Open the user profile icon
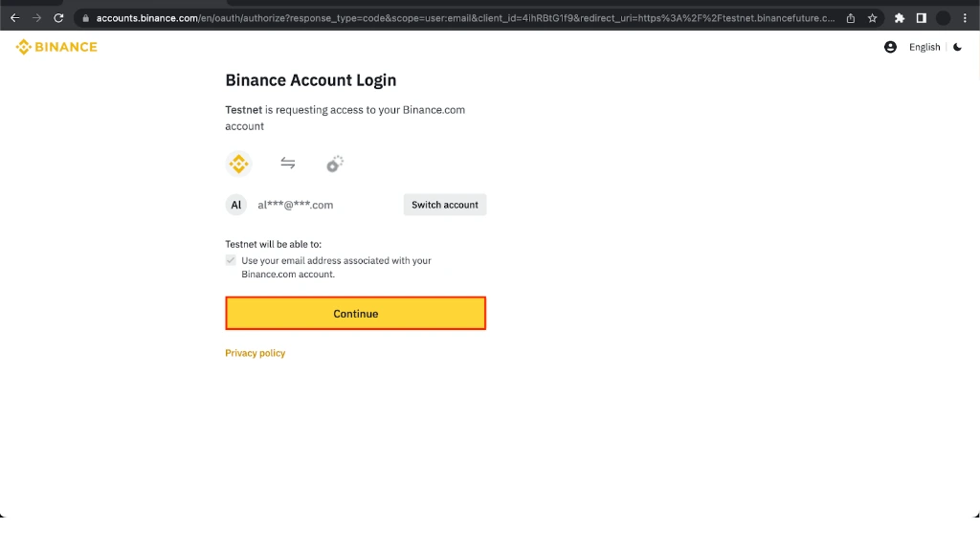 click(890, 47)
